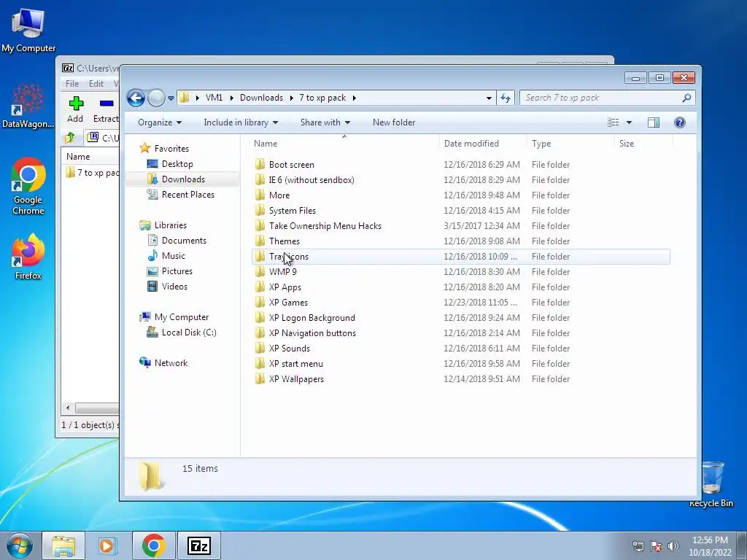Open the Windows Start button
The image size is (747, 560).
(20, 545)
